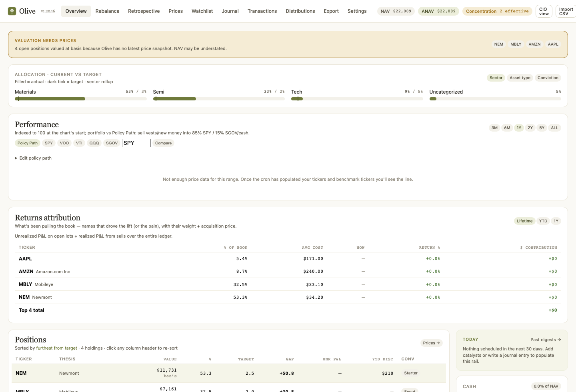Group allocation by Conviction
Viewport: 576px width, 392px height.
pos(548,78)
